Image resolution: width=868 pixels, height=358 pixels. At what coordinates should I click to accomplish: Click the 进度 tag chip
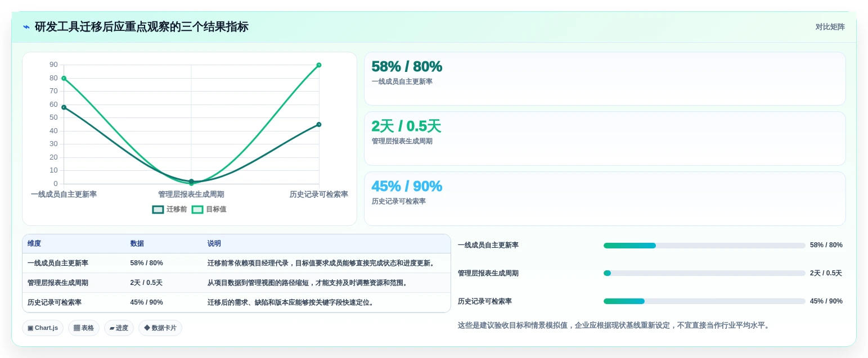[119, 328]
